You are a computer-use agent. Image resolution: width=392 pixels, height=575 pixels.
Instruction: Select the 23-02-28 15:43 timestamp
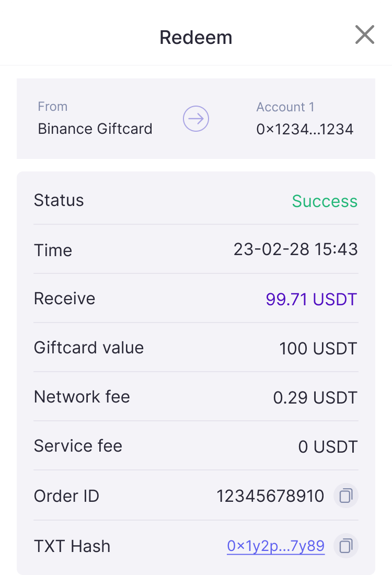pos(295,250)
